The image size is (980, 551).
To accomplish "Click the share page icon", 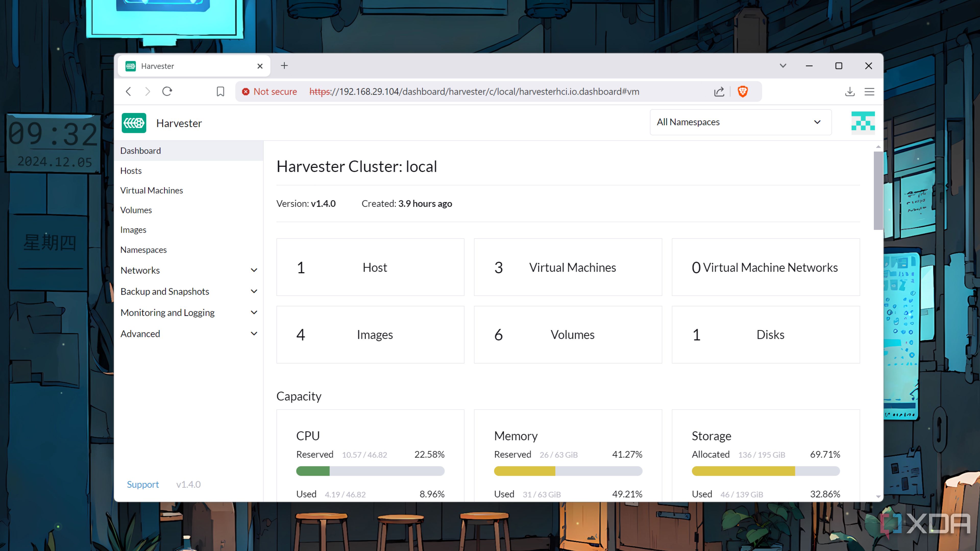I will click(x=719, y=92).
